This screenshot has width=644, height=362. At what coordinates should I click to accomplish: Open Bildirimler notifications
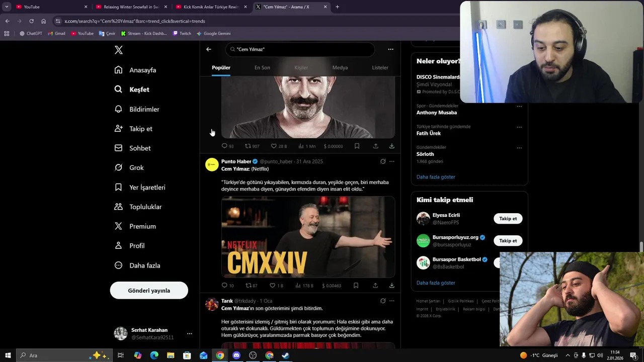click(137, 109)
